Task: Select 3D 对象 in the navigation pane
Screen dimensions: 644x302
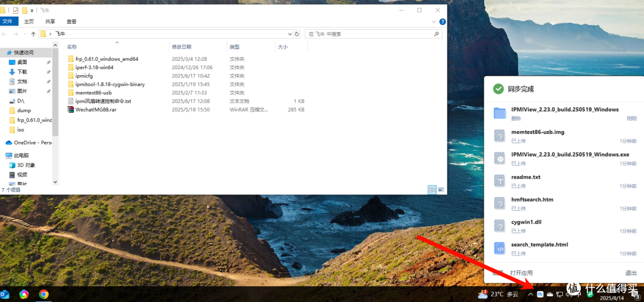Action: [x=26, y=165]
